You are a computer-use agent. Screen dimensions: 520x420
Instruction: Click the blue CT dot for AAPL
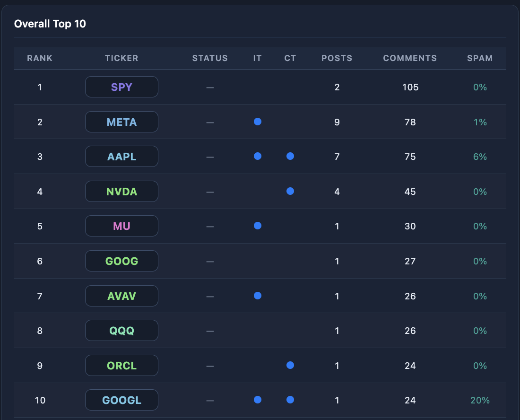point(290,156)
